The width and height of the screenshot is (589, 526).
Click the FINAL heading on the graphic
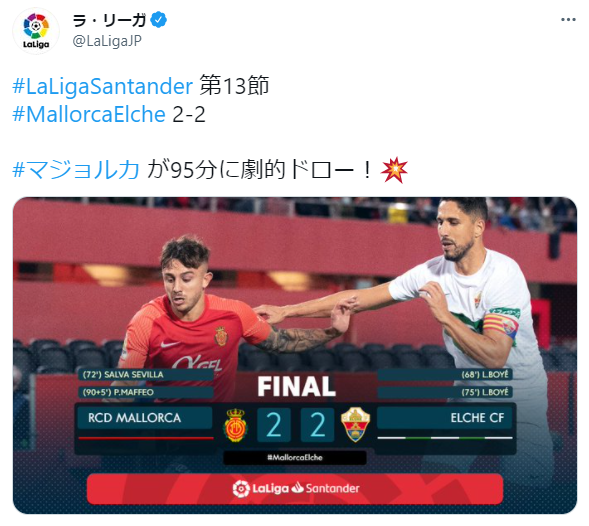click(296, 387)
